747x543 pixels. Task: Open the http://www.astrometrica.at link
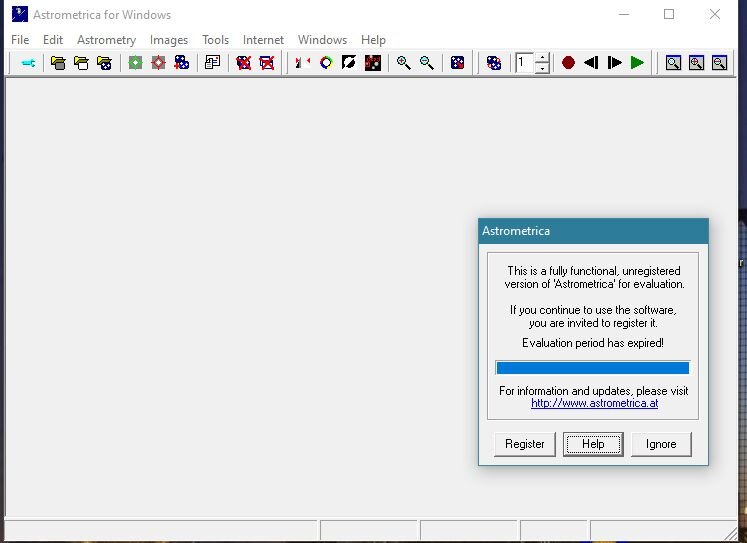coord(595,403)
